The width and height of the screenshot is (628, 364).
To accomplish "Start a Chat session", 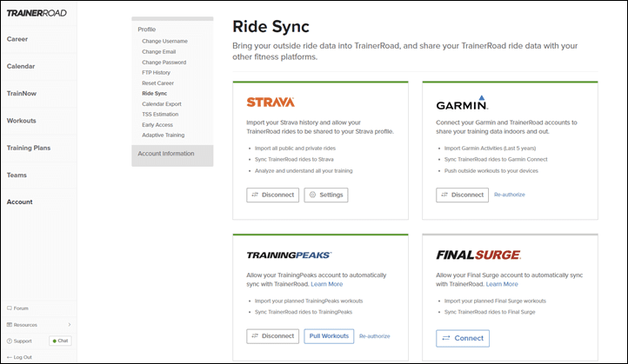I will pyautogui.click(x=61, y=341).
